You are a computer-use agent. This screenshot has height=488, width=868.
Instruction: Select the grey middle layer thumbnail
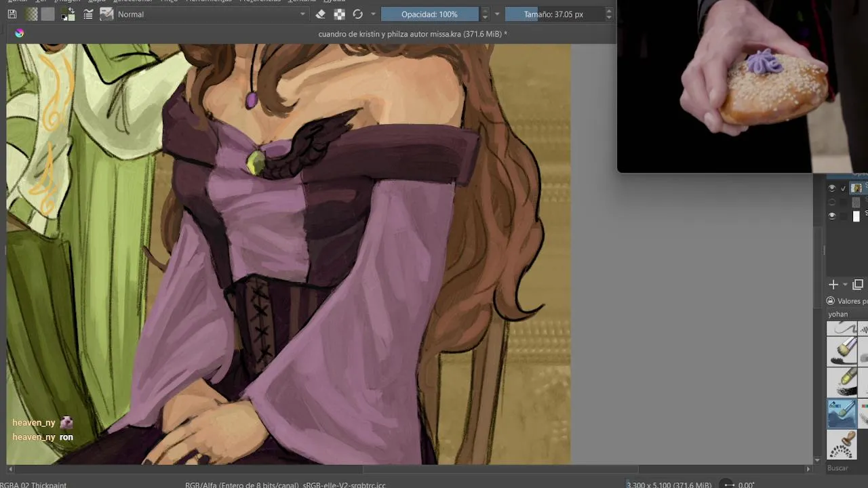[x=856, y=202]
